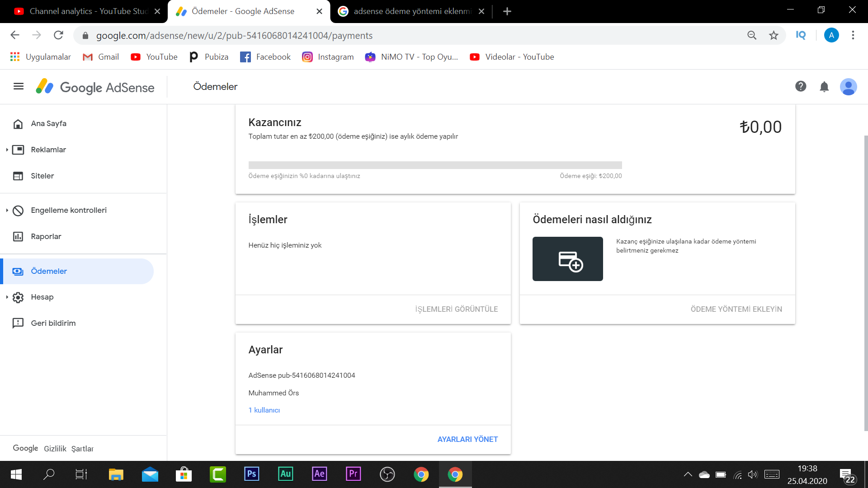868x488 pixels.
Task: Reload the page with the refresh icon
Action: [58, 35]
